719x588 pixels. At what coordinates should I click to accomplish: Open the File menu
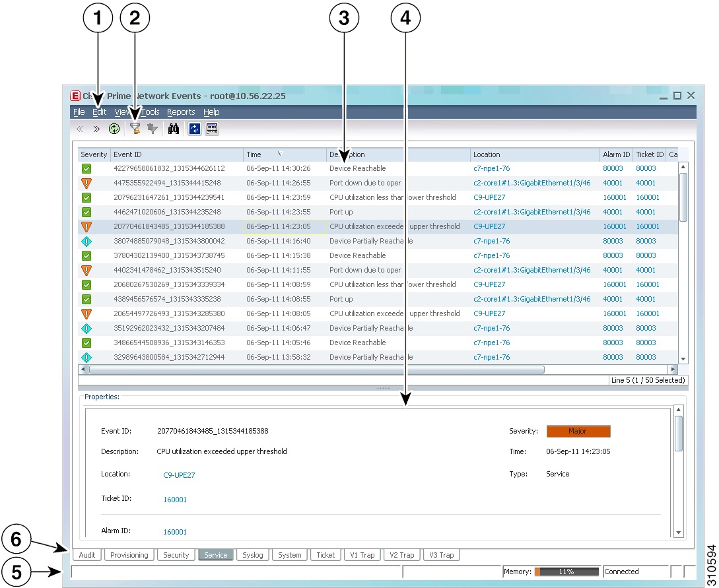tap(79, 112)
